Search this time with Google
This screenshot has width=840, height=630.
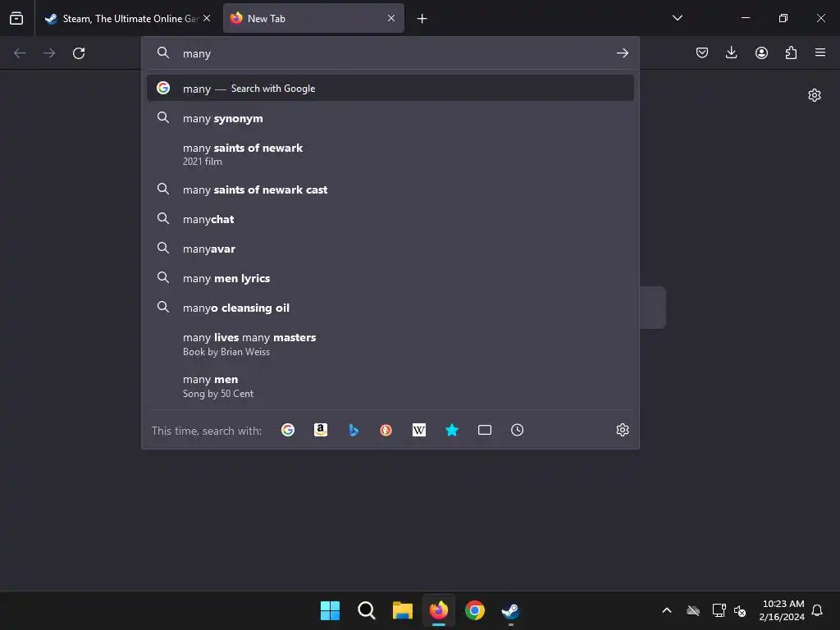pos(288,430)
